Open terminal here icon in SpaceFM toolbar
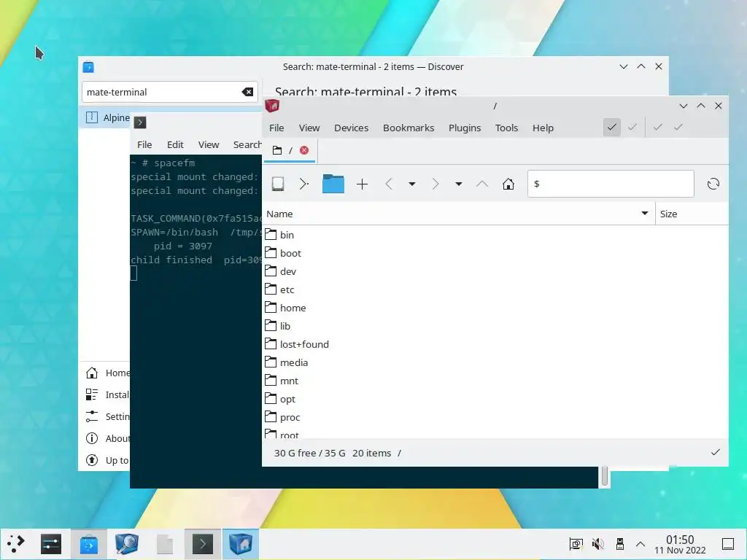This screenshot has height=560, width=747. pos(304,184)
